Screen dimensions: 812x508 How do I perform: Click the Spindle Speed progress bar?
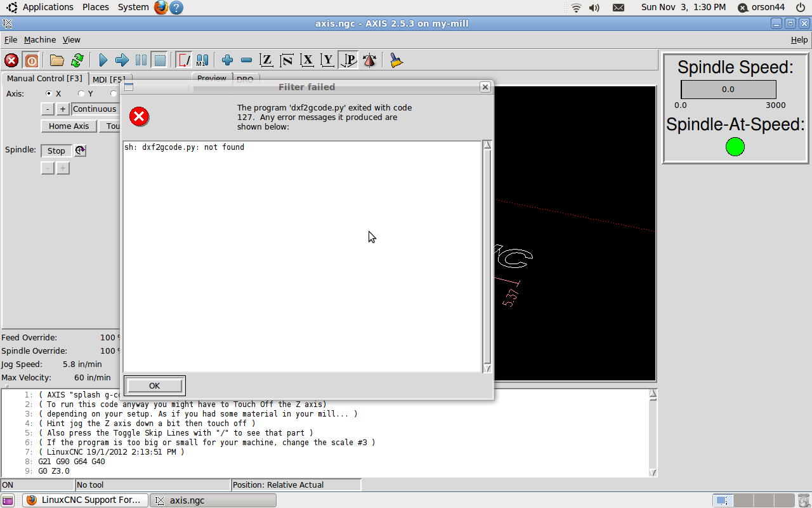click(x=728, y=90)
